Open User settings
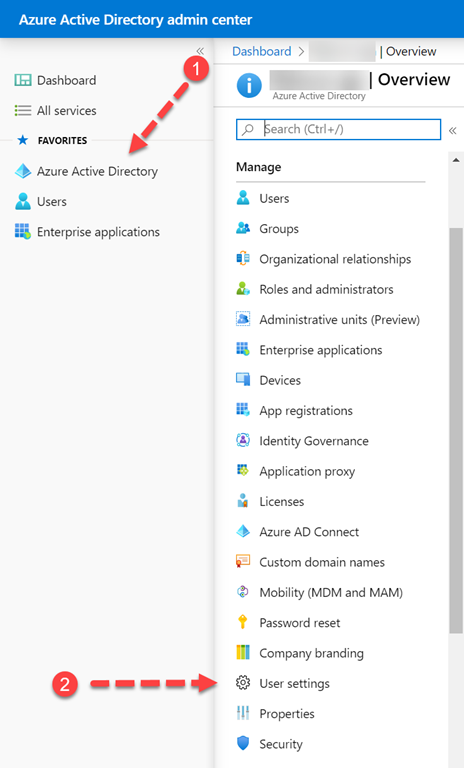The height and width of the screenshot is (768, 464). [294, 684]
